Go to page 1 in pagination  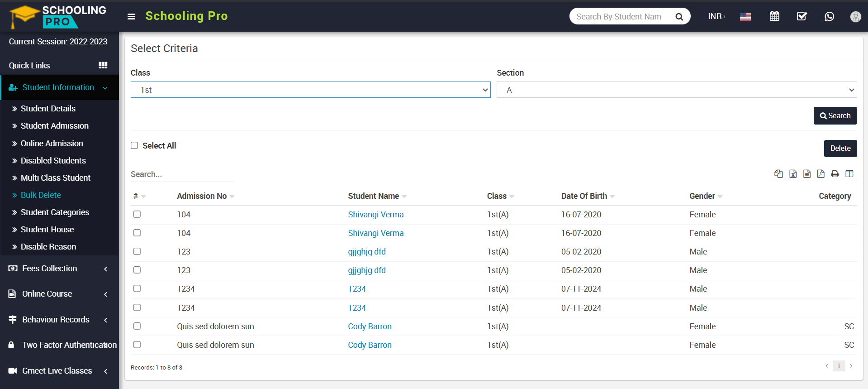pos(839,366)
